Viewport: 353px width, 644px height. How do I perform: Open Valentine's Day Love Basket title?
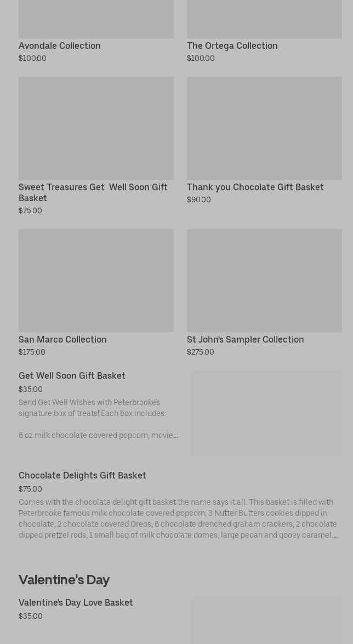click(x=76, y=603)
